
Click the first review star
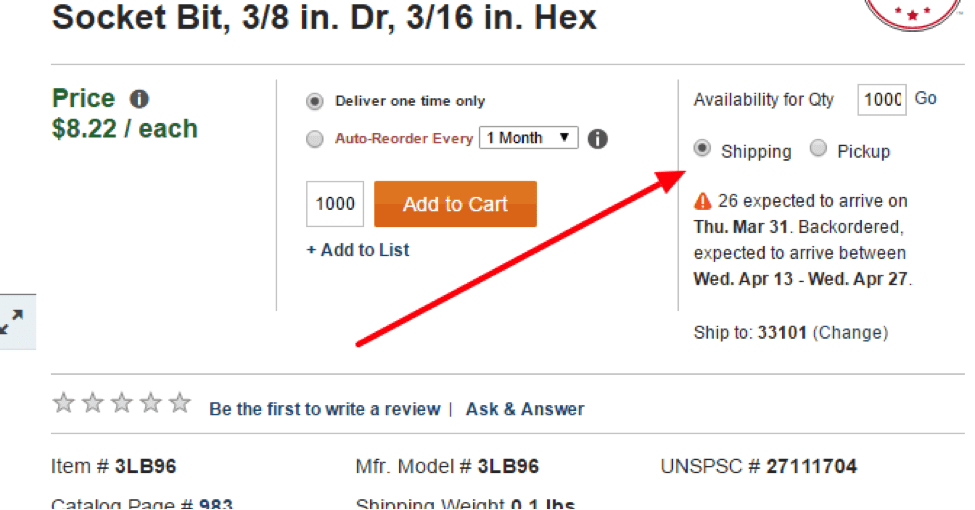(x=63, y=403)
